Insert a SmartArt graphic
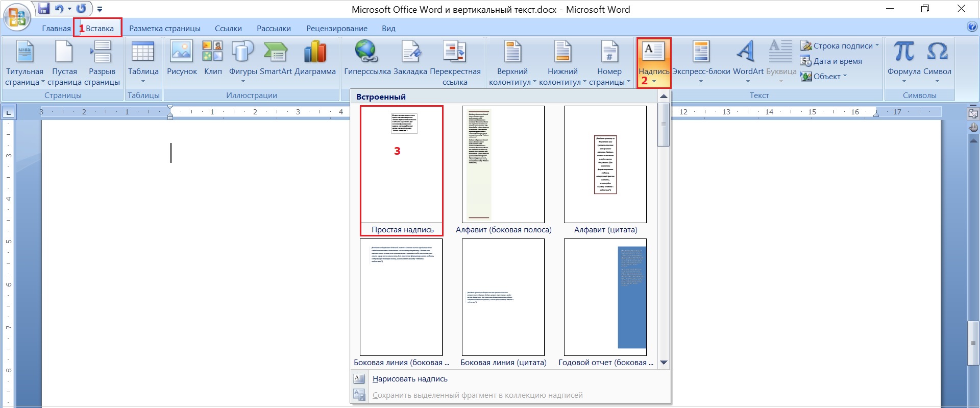Viewport: 980px width, 408px height. [276, 58]
